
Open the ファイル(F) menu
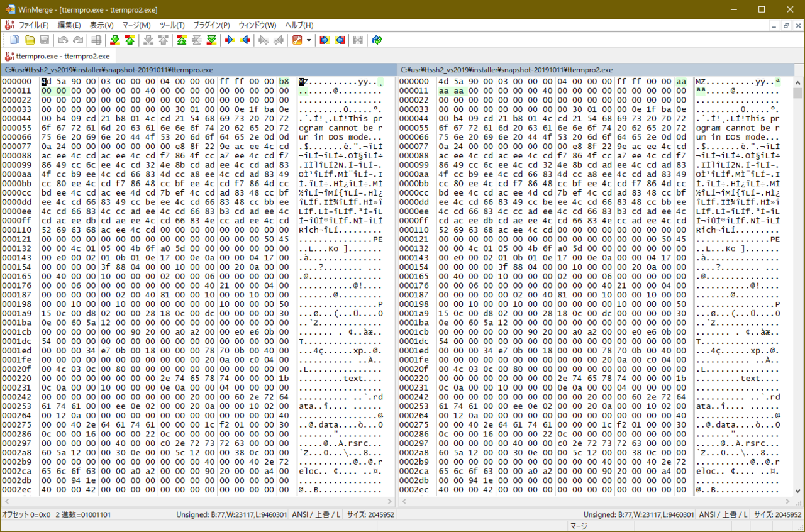tap(33, 25)
